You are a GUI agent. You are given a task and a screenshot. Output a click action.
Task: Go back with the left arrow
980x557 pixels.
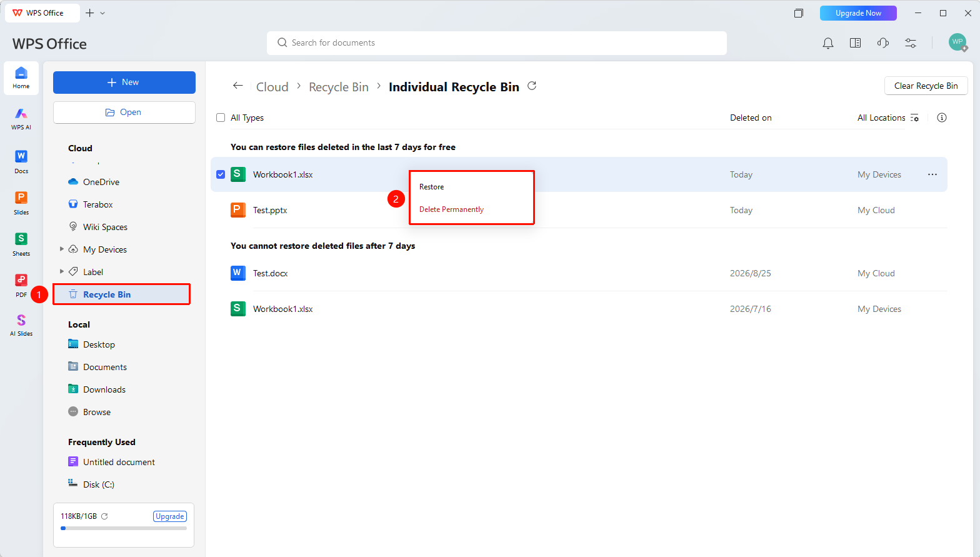(237, 86)
